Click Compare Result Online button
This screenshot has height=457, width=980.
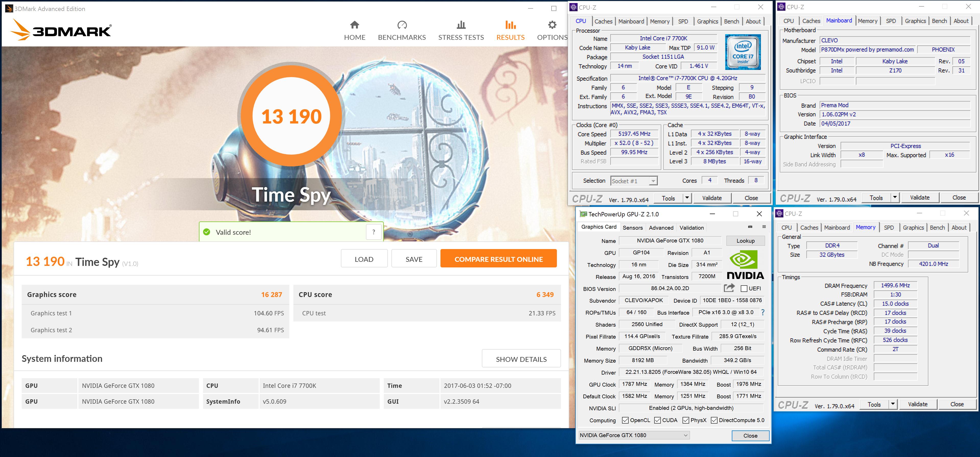(498, 259)
